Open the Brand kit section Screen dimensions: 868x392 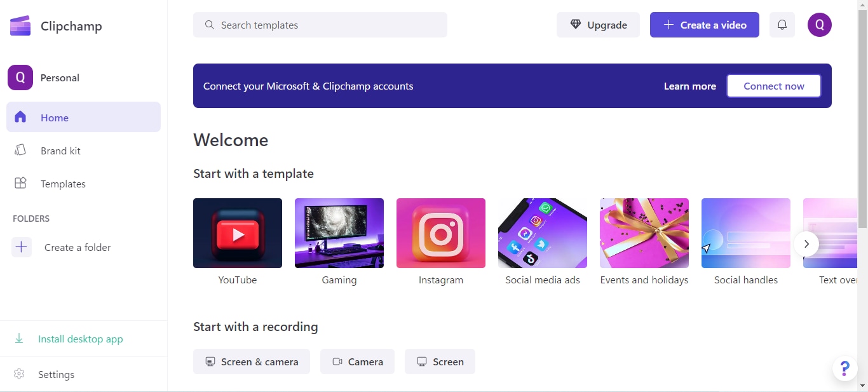[x=60, y=151]
